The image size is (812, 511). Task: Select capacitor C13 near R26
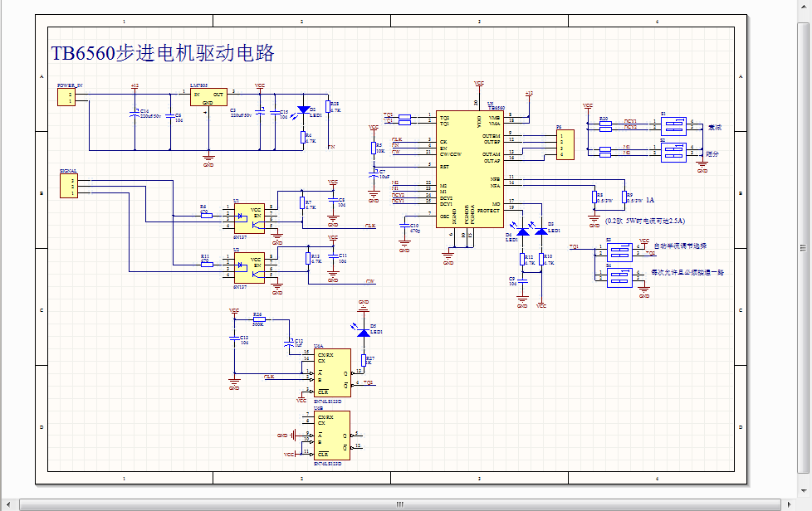[x=234, y=338]
